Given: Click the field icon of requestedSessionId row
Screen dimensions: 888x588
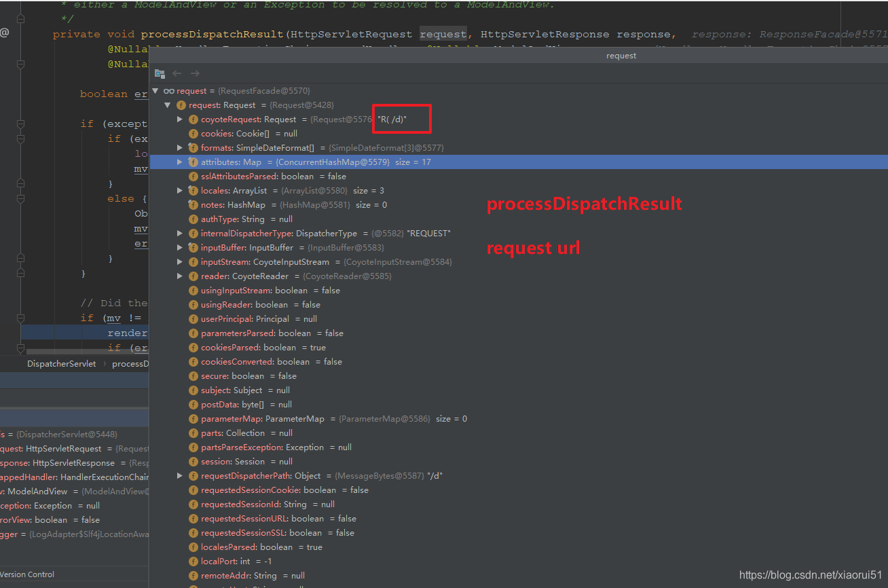Looking at the screenshot, I should [193, 504].
